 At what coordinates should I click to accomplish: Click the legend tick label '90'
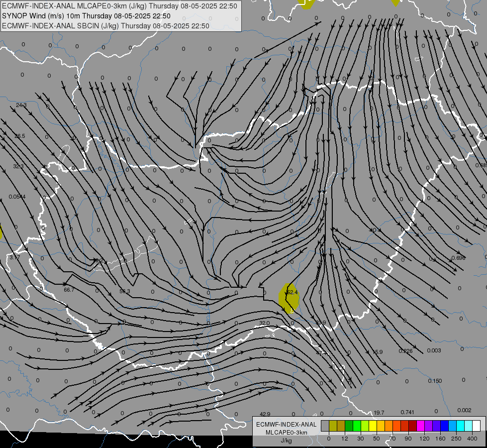coord(408,439)
